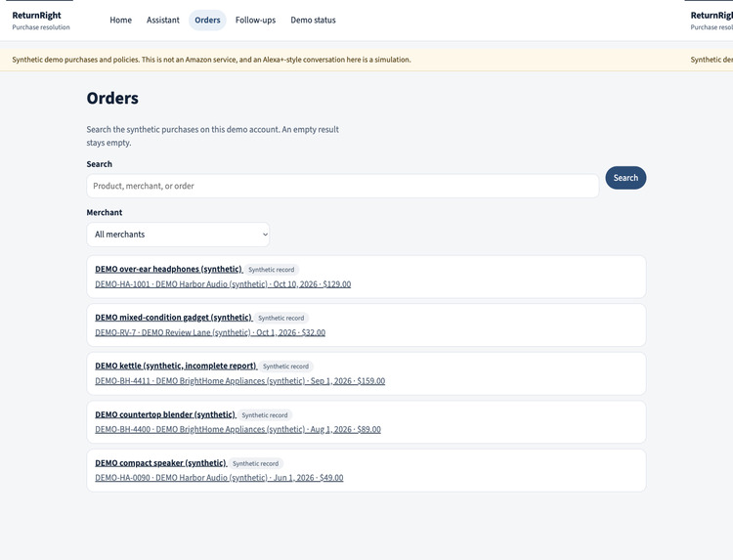Open the Assistant nav item

click(x=162, y=21)
